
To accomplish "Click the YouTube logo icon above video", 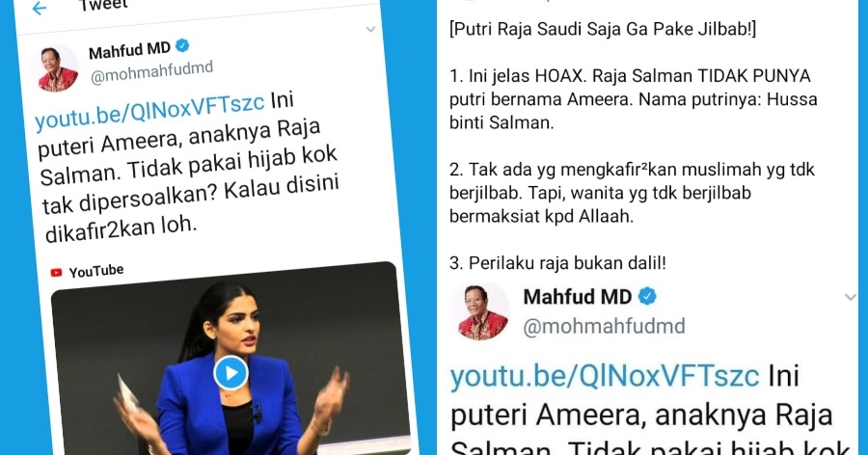I will (x=56, y=273).
